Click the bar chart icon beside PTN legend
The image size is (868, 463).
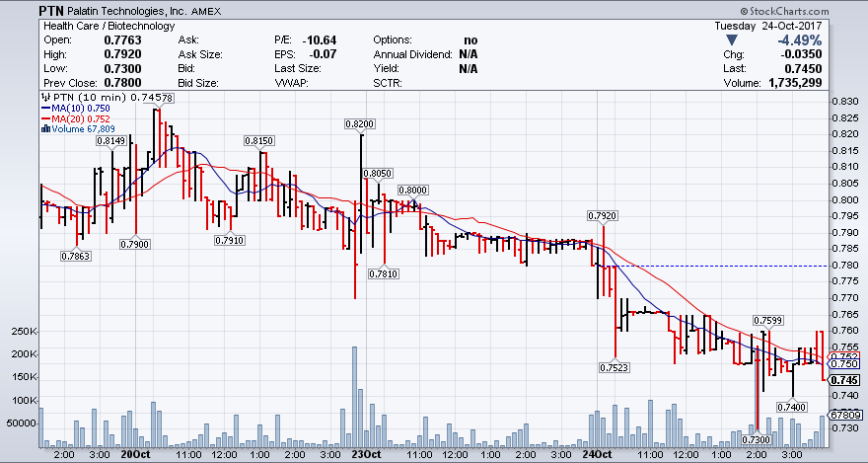(42, 98)
